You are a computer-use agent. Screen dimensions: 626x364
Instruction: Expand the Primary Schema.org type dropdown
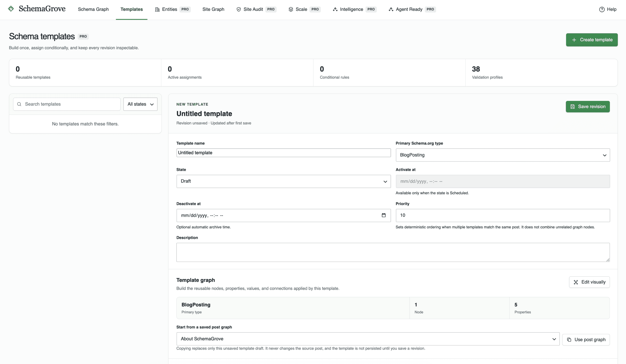(x=503, y=155)
